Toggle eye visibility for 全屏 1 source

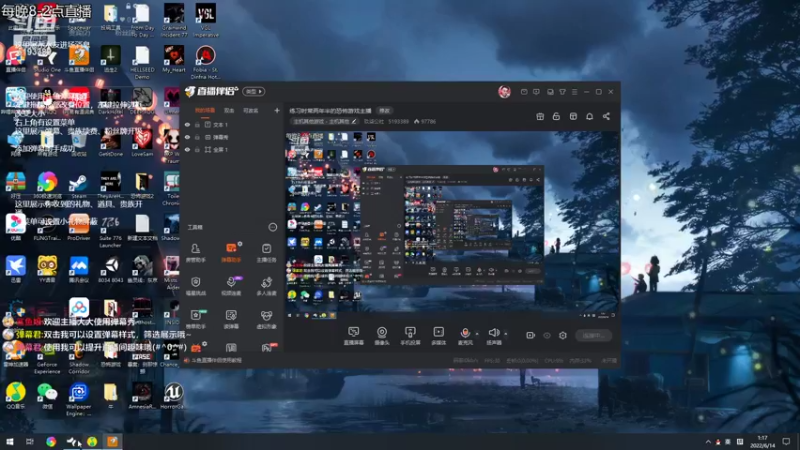[x=187, y=149]
